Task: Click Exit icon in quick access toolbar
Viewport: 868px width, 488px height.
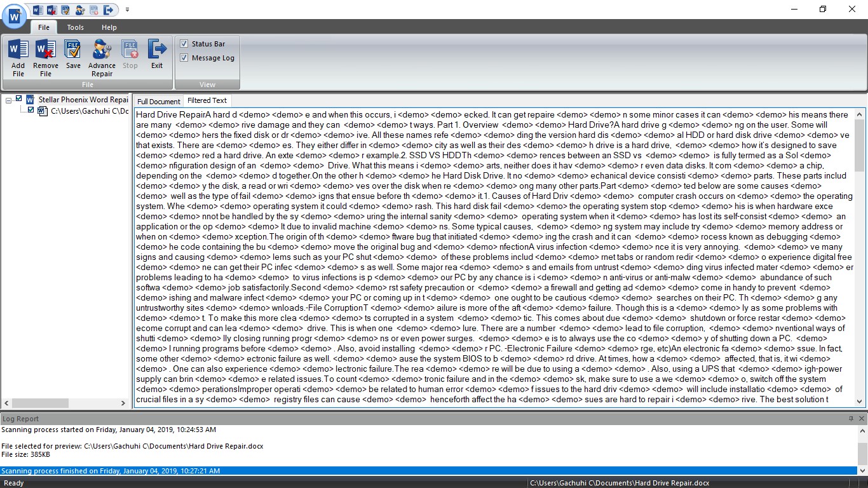Action: [x=108, y=10]
